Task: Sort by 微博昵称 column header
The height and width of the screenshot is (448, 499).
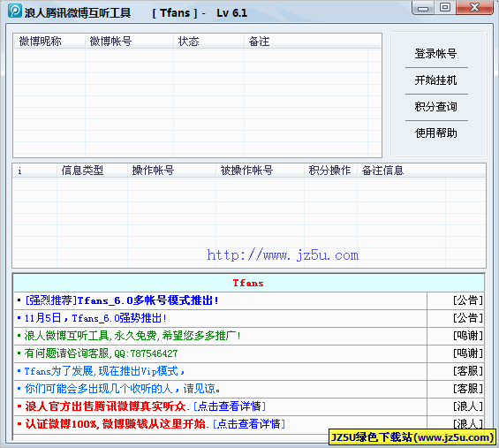Action: tap(49, 42)
